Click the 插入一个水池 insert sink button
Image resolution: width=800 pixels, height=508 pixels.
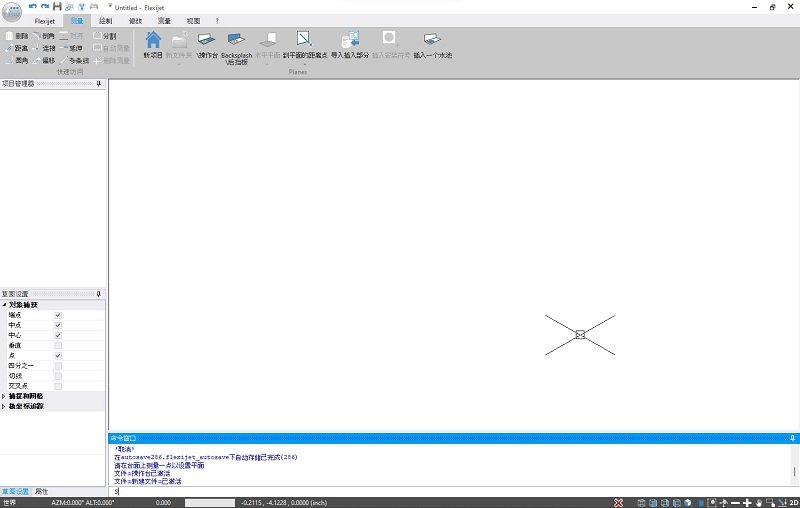coord(432,45)
